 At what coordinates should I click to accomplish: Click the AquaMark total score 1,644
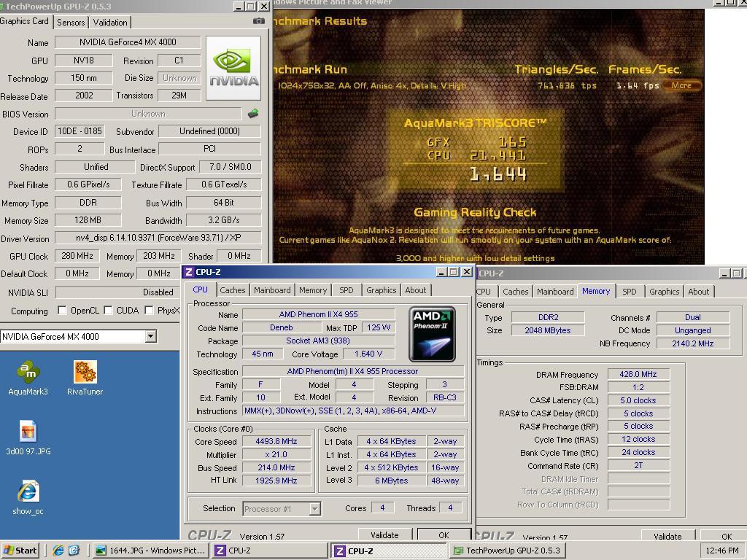[498, 174]
